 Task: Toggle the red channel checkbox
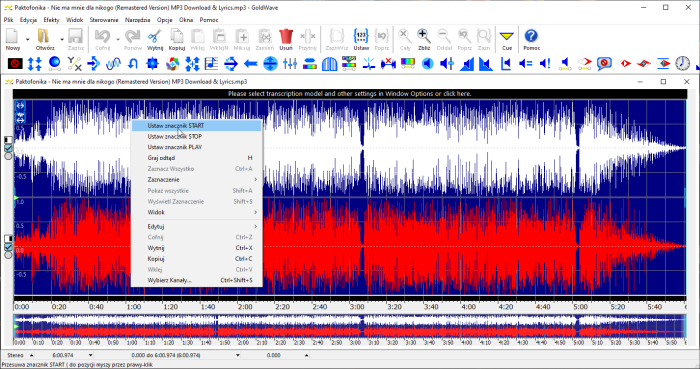(8, 247)
